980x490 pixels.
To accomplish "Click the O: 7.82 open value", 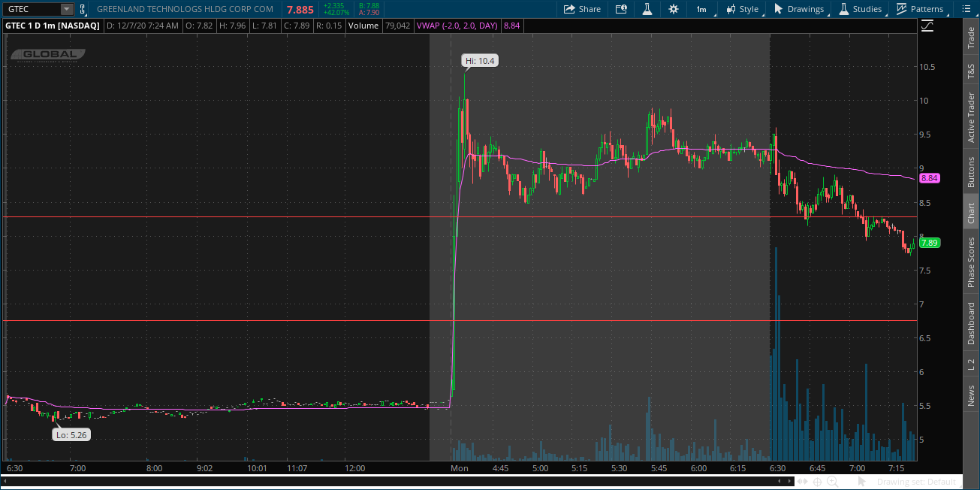I will [199, 26].
